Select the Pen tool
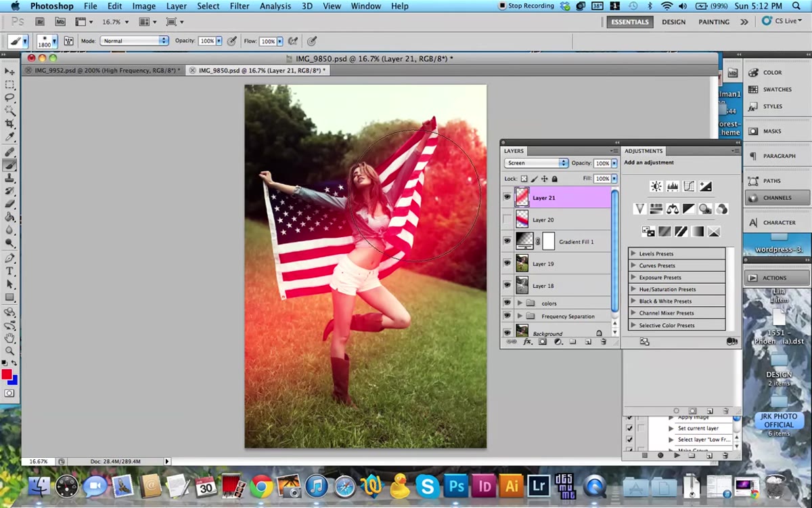The height and width of the screenshot is (508, 812). point(9,258)
